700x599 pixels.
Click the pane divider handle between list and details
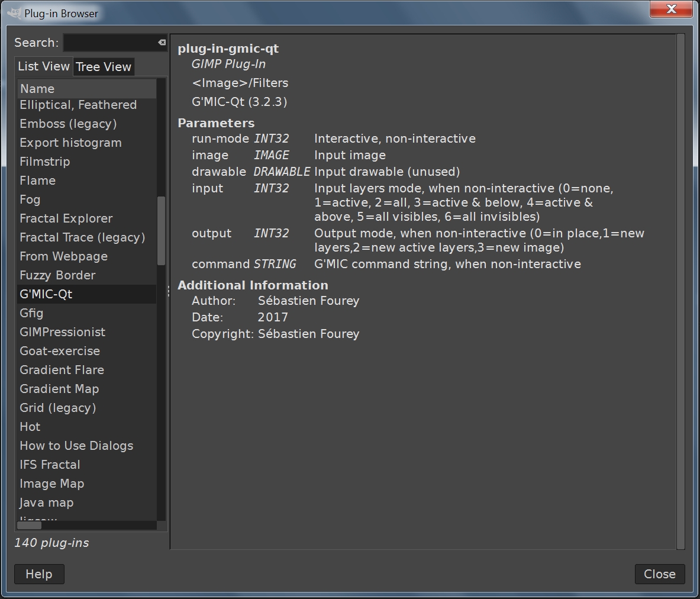pos(168,291)
